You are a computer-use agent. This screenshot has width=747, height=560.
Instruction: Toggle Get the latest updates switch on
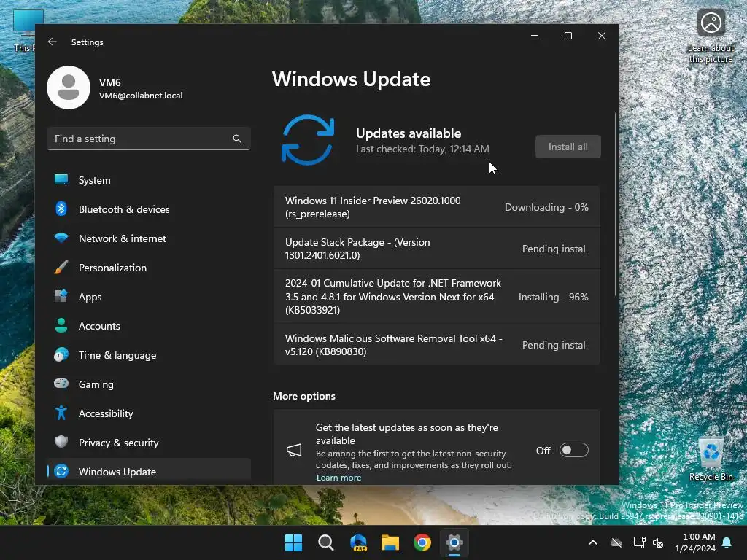click(573, 450)
